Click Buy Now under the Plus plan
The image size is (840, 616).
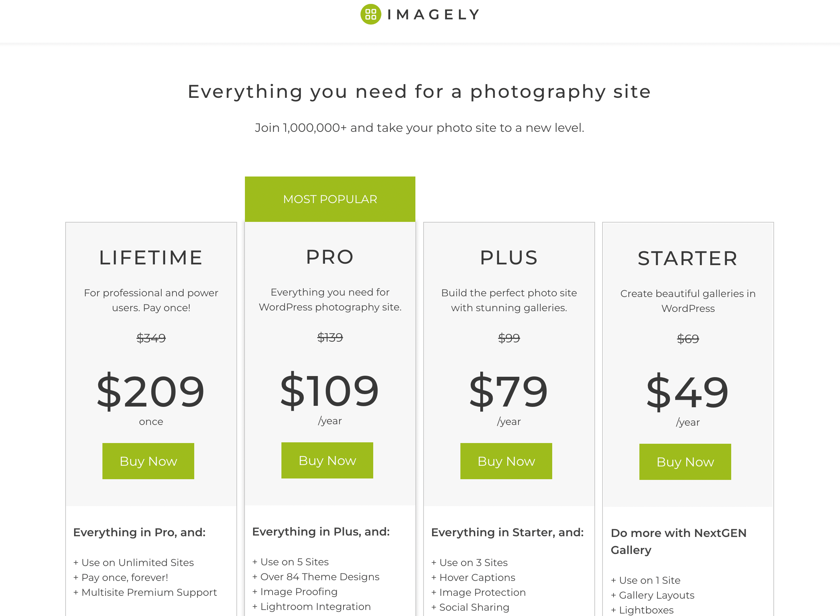coord(506,461)
